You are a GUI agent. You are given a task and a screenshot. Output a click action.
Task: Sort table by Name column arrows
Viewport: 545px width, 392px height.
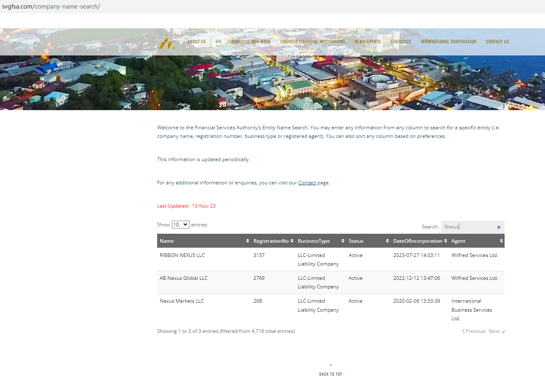pyautogui.click(x=247, y=241)
